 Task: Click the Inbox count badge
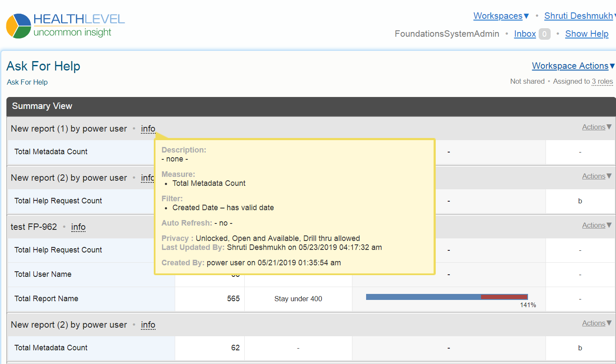544,34
